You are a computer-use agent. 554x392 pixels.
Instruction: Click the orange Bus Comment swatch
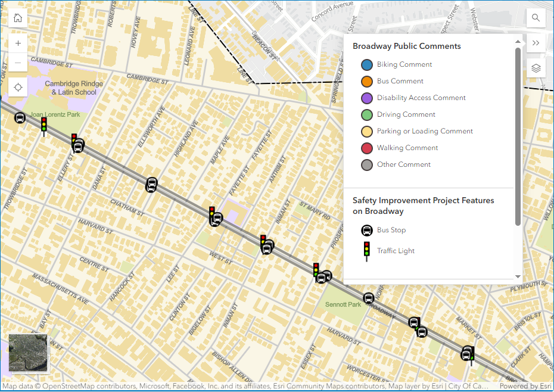tap(367, 81)
